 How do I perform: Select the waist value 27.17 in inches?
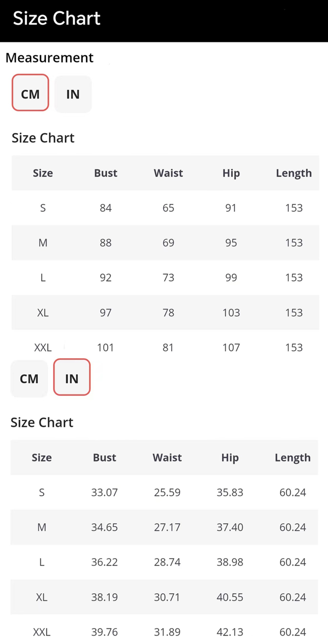coord(167,527)
